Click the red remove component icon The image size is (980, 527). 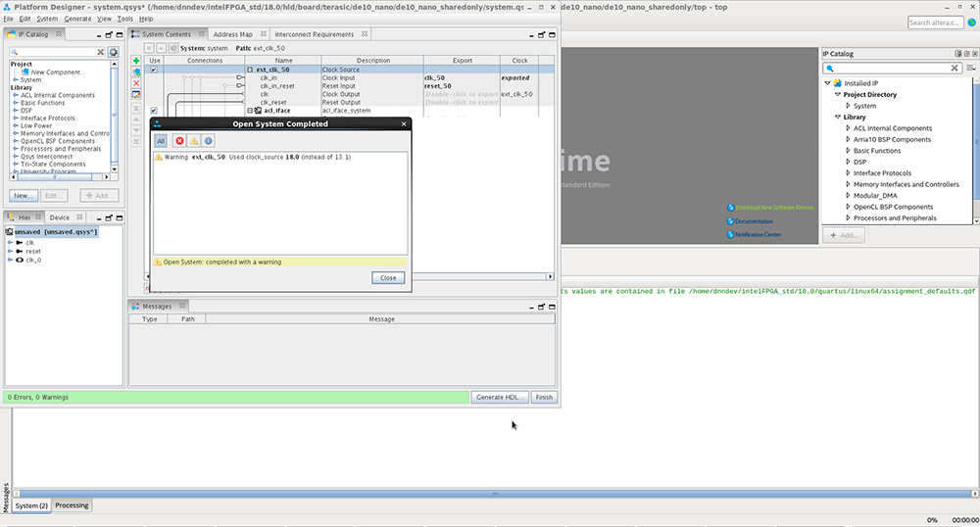coord(136,83)
